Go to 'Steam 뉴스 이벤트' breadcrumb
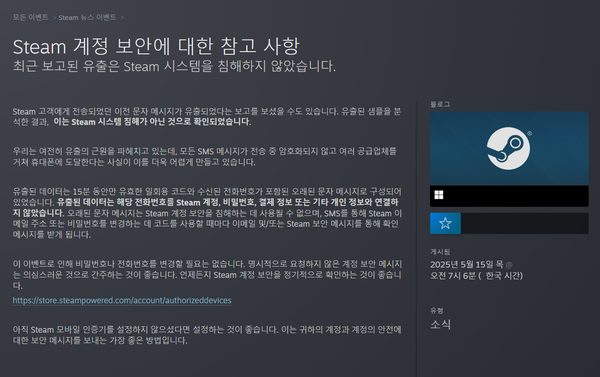This screenshot has height=377, width=600. point(87,17)
